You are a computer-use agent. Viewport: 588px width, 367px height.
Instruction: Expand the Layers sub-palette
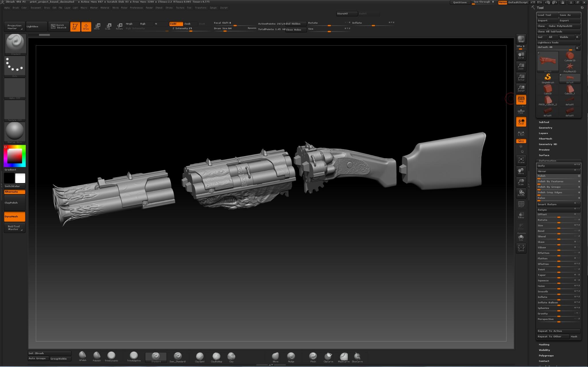click(543, 133)
